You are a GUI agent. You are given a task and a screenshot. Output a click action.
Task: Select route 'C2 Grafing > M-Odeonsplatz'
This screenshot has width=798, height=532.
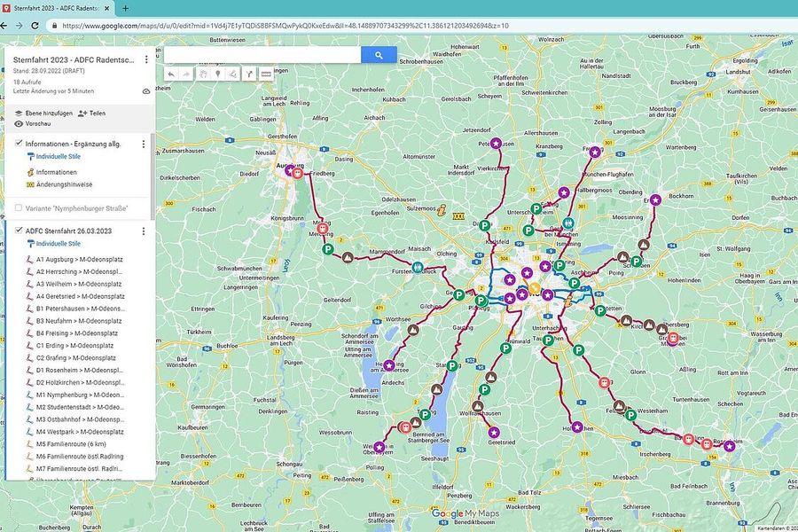[72, 358]
